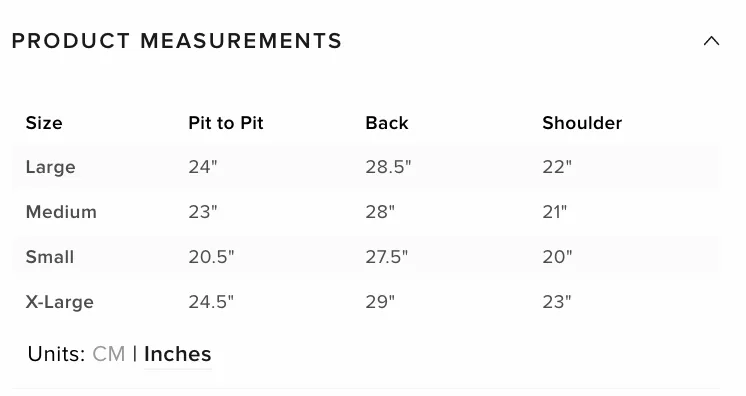Click the 28.5" Back value for Large
The image size is (746, 396).
point(388,167)
